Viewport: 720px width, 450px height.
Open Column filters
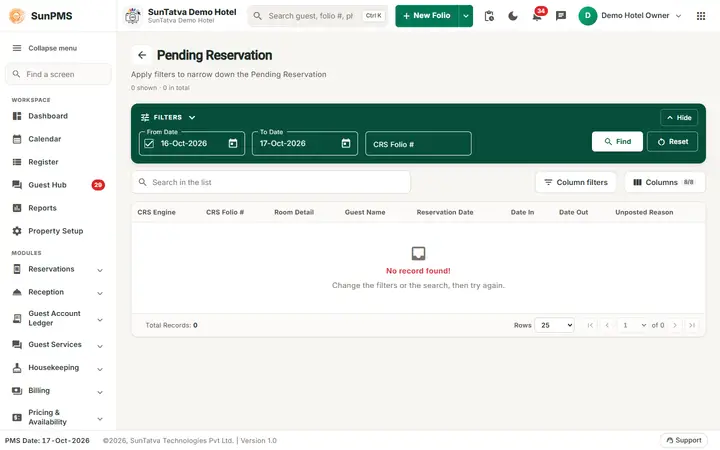click(x=575, y=182)
